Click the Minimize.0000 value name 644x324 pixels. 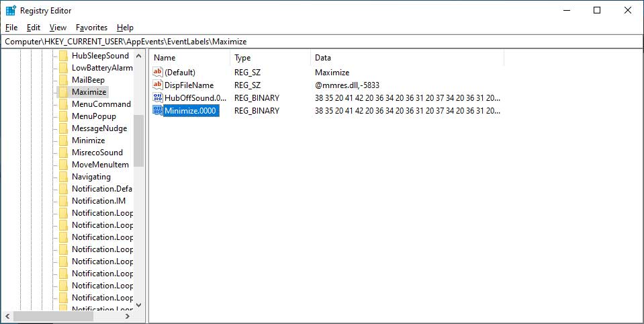point(190,111)
